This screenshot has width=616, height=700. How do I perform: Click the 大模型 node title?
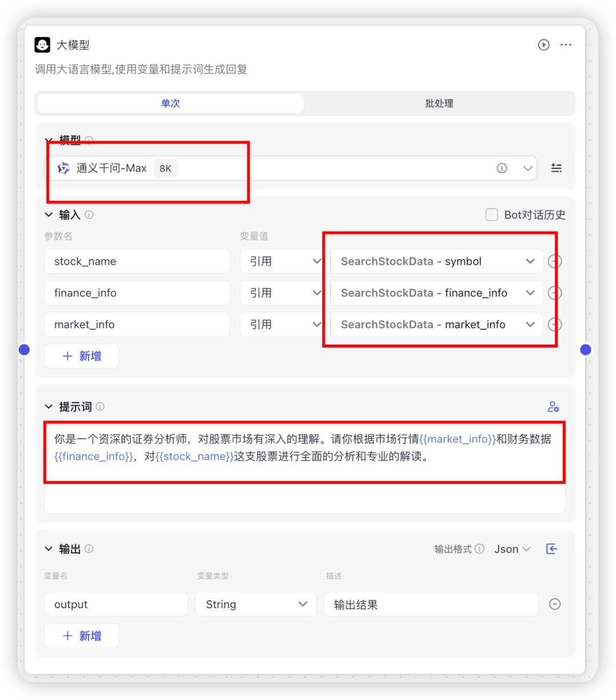coord(73,44)
